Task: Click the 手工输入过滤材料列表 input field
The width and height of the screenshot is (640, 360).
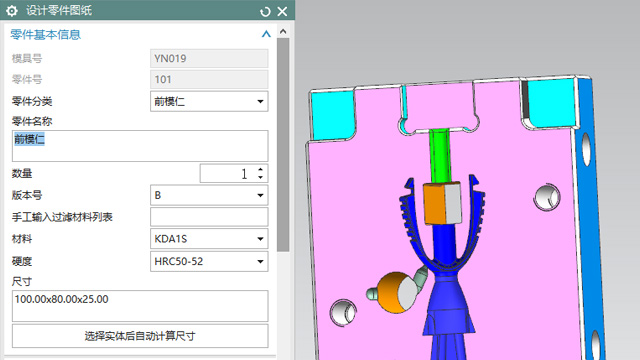Action: pyautogui.click(x=209, y=217)
